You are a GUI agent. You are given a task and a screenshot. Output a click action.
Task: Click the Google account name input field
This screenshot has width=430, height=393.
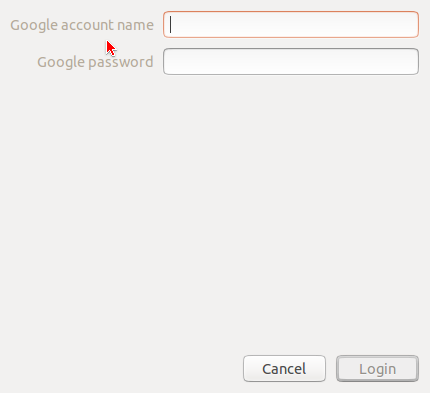coord(291,25)
